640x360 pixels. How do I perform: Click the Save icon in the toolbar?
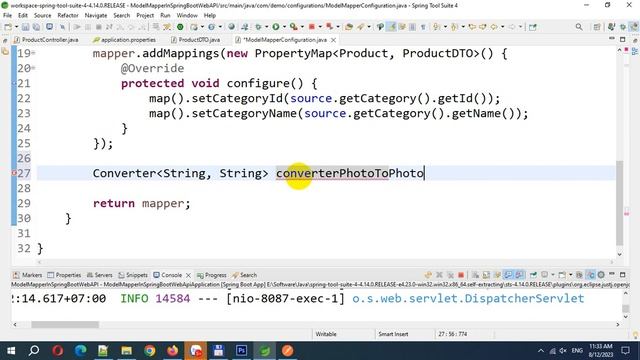[x=25, y=27]
